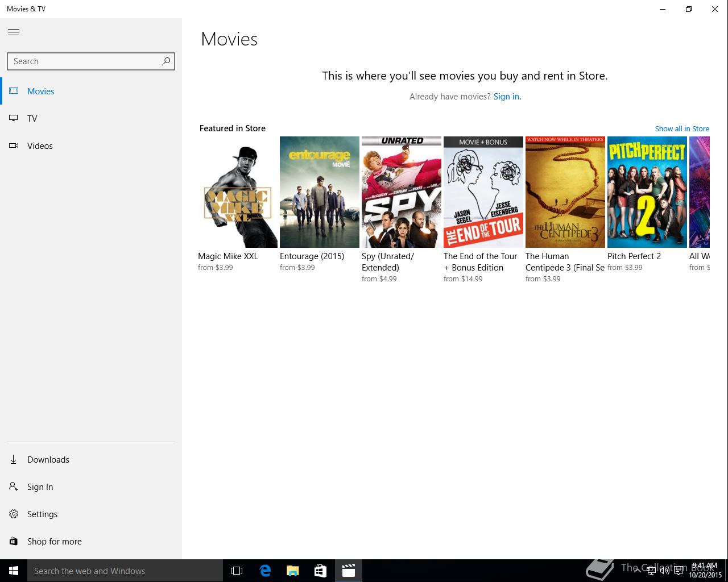Open Sign In from sidebar

40,487
